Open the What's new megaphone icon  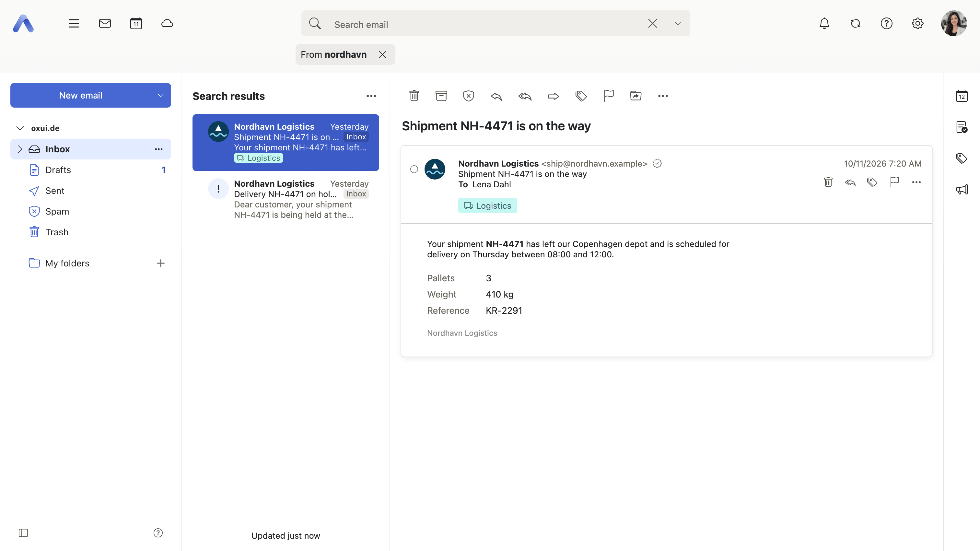click(961, 189)
